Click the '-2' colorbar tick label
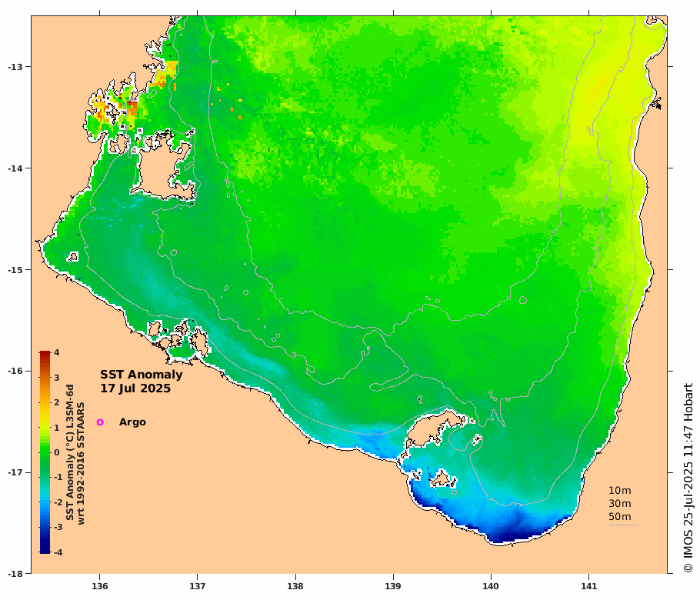This screenshot has height=600, width=700. [58, 502]
